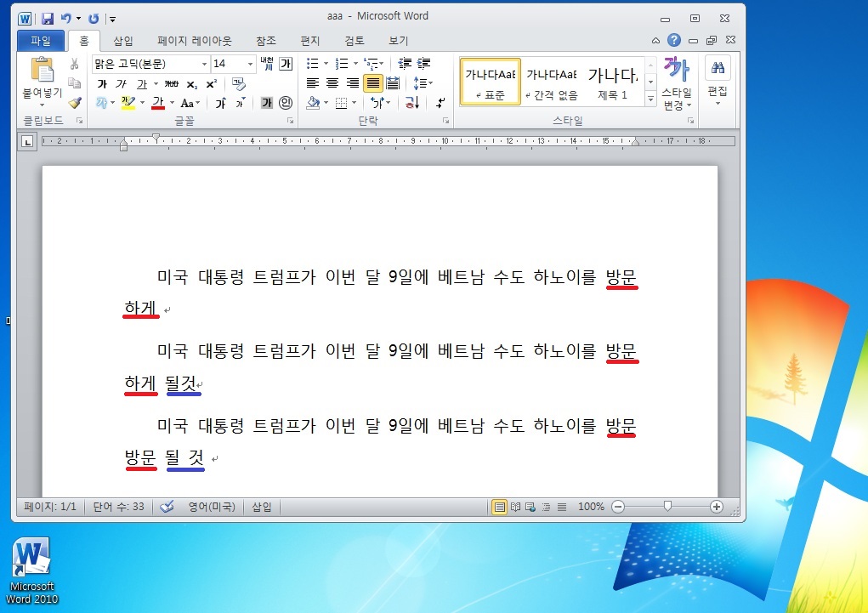
Task: Open the font size dropdown
Action: point(250,65)
